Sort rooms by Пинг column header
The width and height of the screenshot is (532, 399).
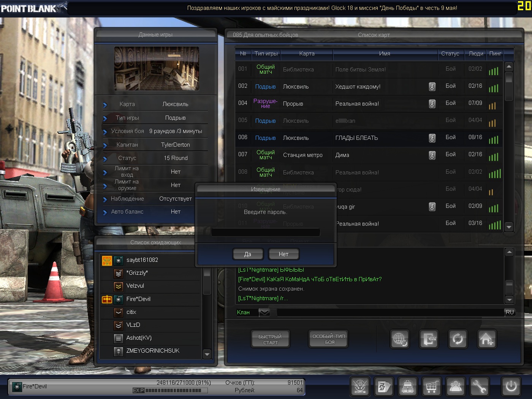coord(495,54)
